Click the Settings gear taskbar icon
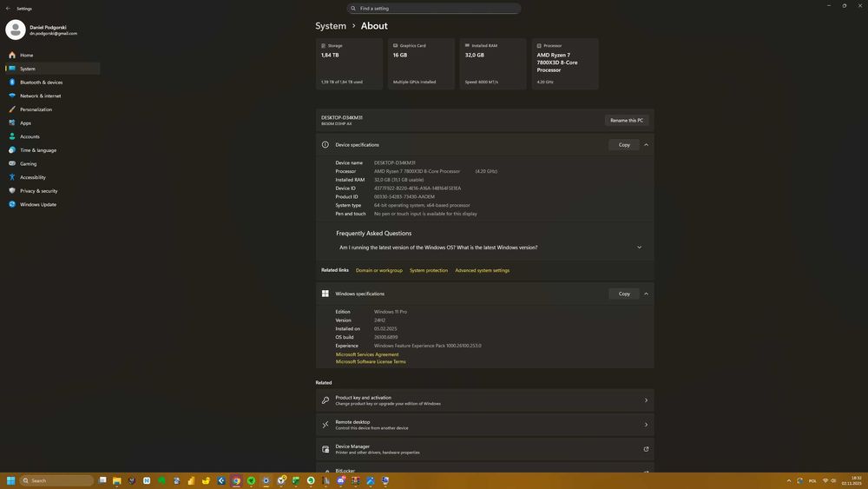 pyautogui.click(x=266, y=480)
